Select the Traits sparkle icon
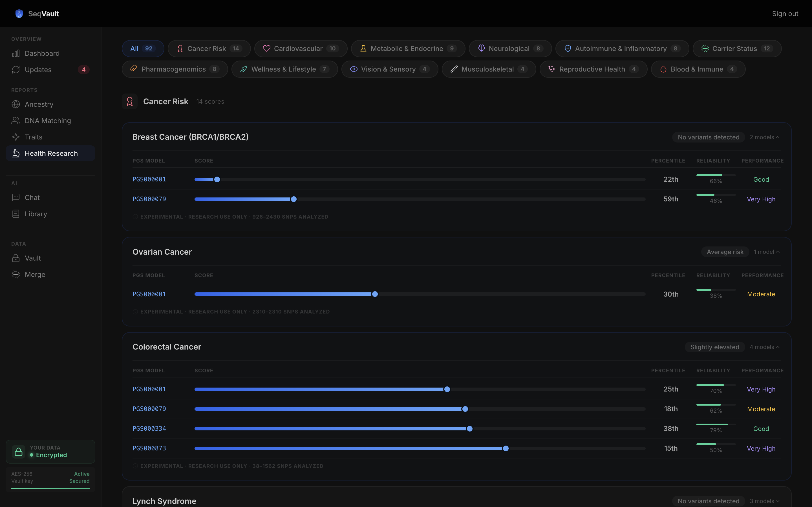812x507 pixels. pos(16,137)
